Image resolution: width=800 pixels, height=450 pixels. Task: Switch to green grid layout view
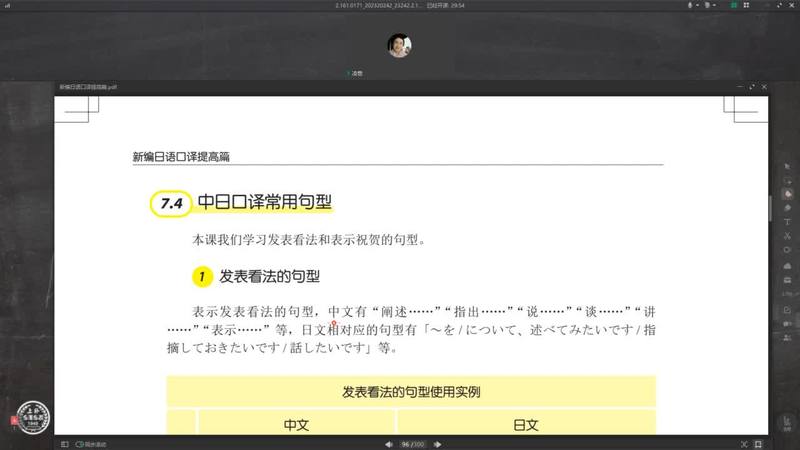735,6
